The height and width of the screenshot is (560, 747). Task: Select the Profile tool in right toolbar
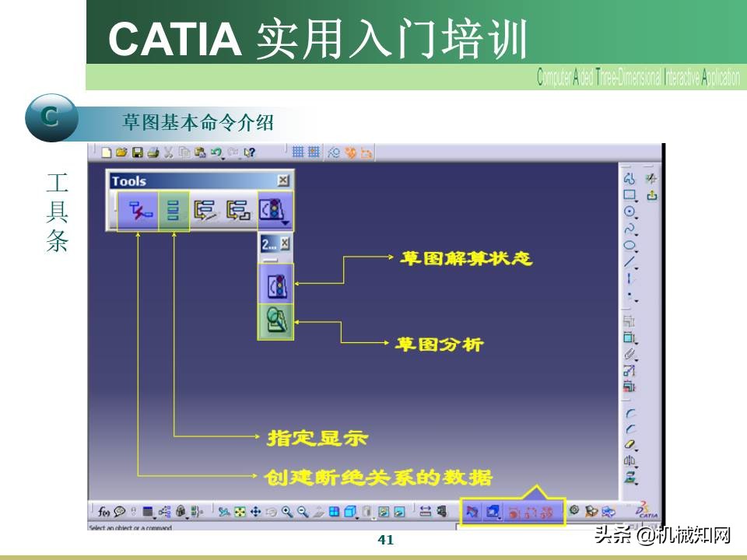pyautogui.click(x=630, y=179)
